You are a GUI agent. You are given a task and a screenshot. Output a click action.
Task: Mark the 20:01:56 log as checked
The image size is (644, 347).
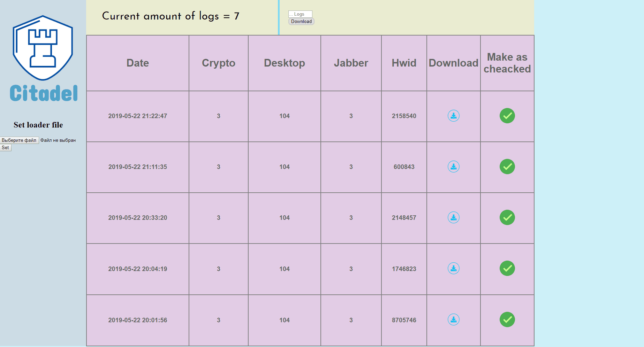(x=507, y=319)
